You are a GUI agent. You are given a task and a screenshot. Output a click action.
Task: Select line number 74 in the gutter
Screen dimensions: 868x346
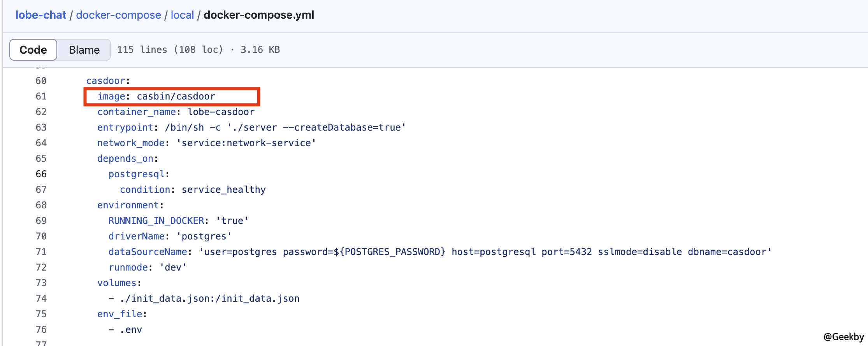[x=41, y=299]
